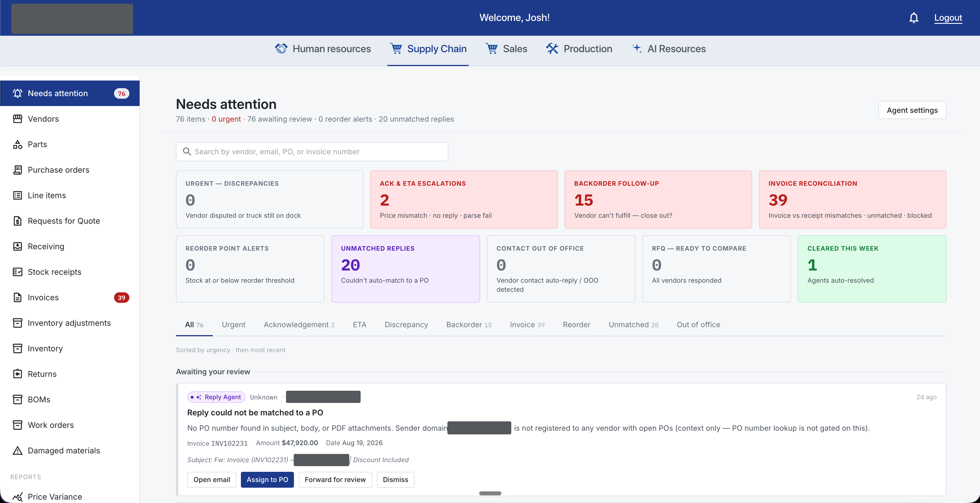Screen dimensions: 980x503
Task: Click the Stock receipts checklist icon
Action: pos(18,272)
